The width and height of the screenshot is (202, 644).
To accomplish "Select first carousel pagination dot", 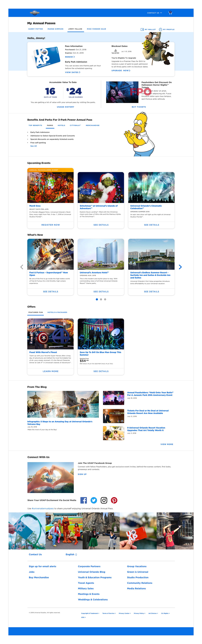I will 97,299.
